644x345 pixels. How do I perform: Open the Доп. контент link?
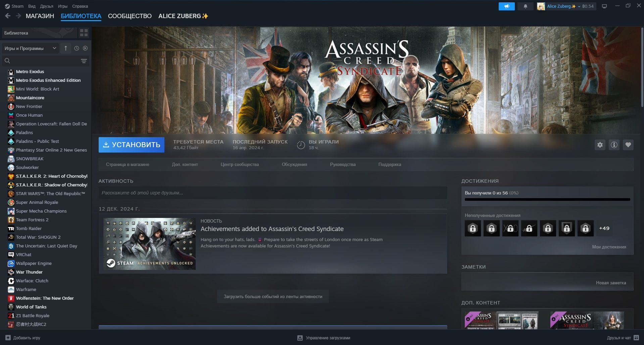pyautogui.click(x=185, y=165)
